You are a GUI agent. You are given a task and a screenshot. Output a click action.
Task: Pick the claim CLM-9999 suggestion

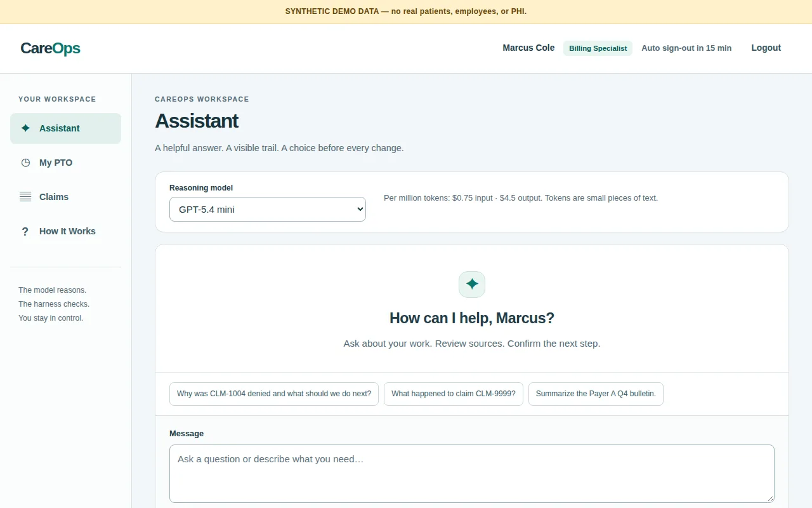(454, 394)
